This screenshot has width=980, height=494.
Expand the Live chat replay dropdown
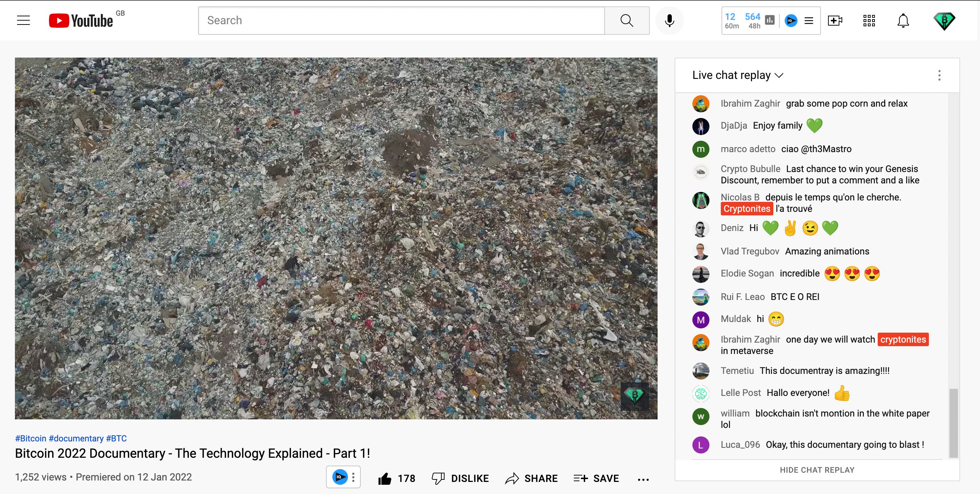click(738, 75)
